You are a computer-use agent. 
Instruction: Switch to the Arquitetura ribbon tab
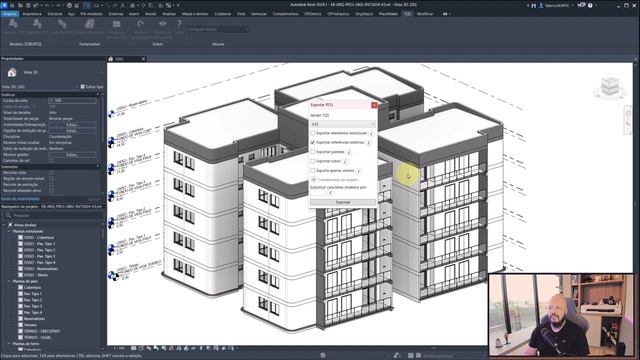click(x=32, y=14)
